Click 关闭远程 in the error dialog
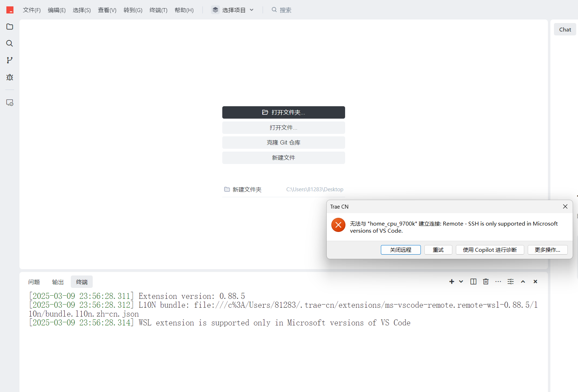The image size is (578, 392). 401,250
